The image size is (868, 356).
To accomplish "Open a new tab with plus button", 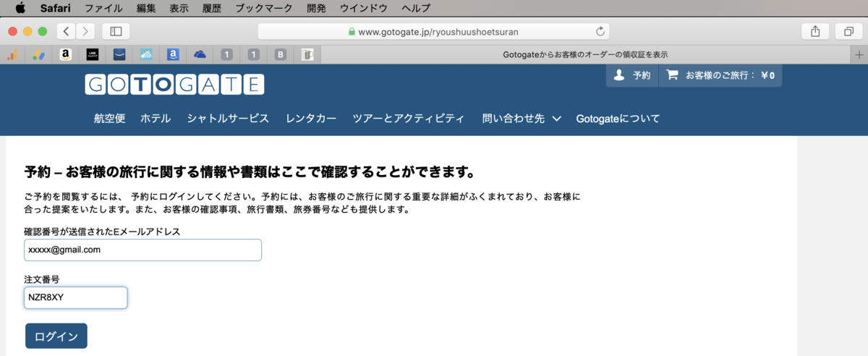I will tap(859, 54).
